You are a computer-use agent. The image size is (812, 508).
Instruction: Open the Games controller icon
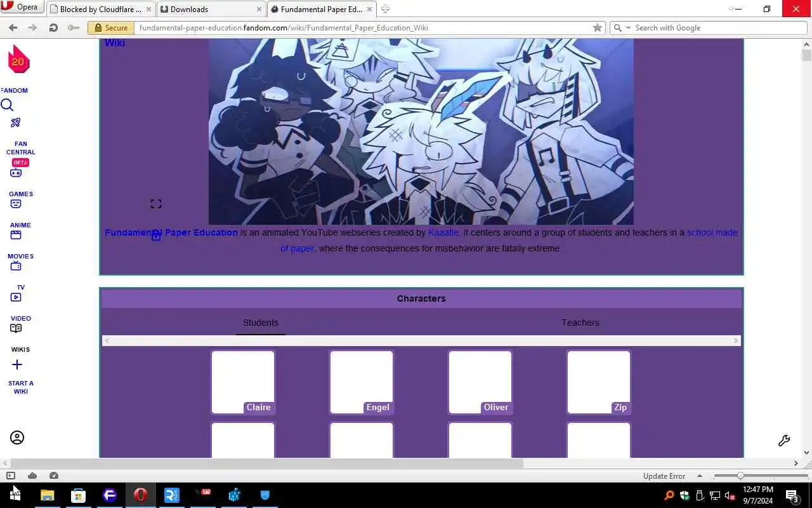pos(16,173)
